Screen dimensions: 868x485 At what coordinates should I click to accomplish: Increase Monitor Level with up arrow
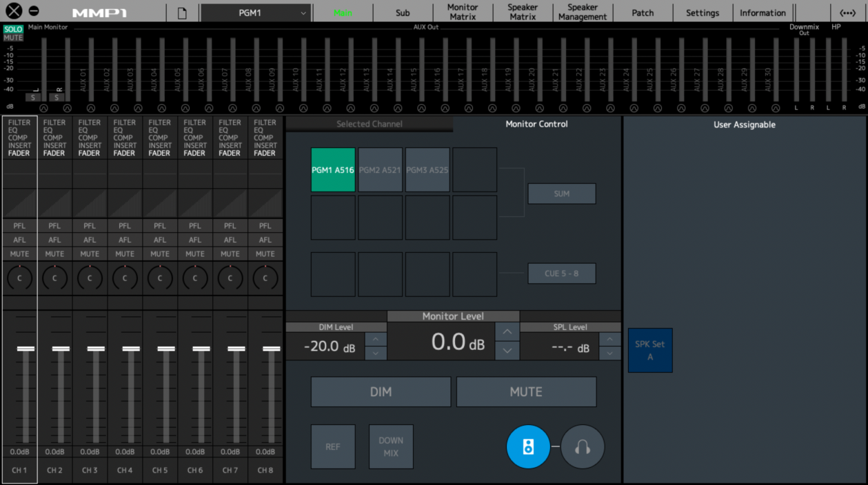click(507, 331)
